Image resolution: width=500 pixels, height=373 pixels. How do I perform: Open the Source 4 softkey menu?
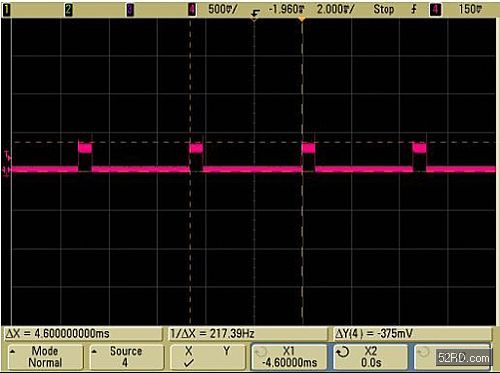pyautogui.click(x=126, y=357)
